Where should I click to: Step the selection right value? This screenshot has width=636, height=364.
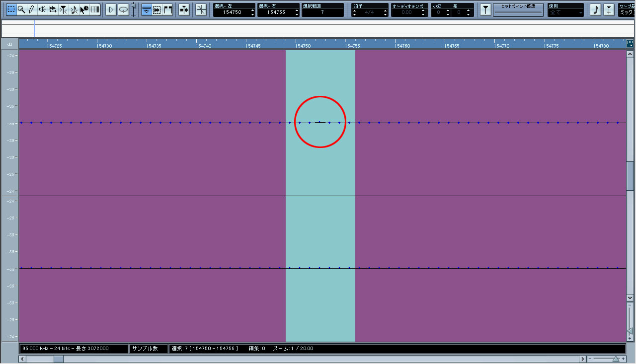point(297,12)
